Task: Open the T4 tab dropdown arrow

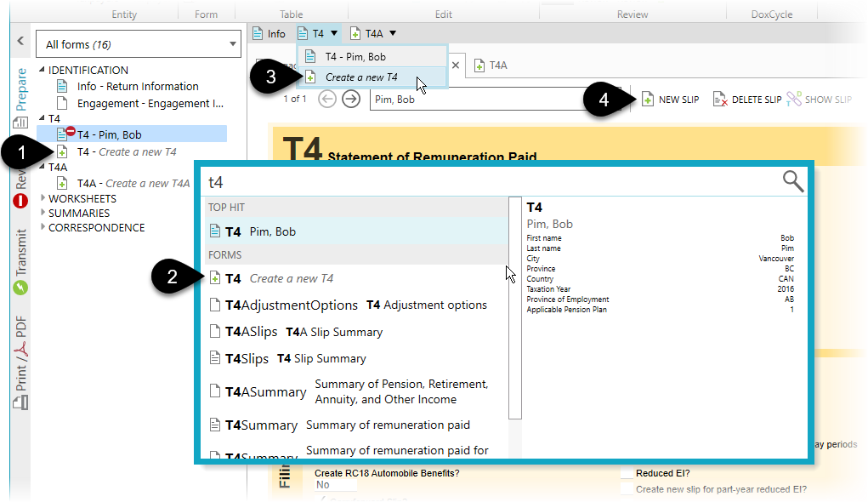Action: pos(334,34)
